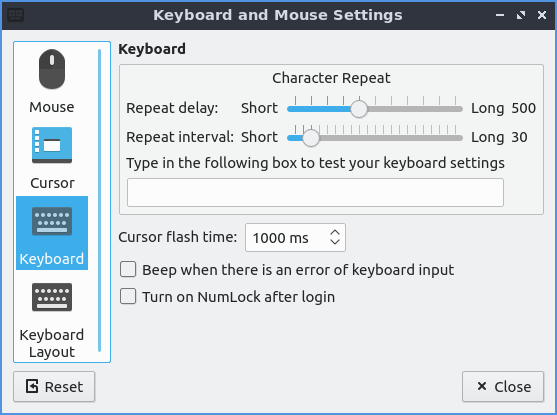
Task: Enable beep on keyboard input error
Action: tap(128, 269)
